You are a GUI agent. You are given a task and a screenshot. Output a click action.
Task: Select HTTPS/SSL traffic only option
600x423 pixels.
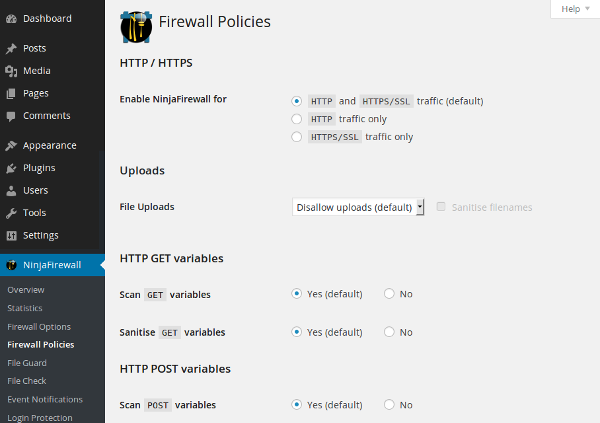[297, 137]
